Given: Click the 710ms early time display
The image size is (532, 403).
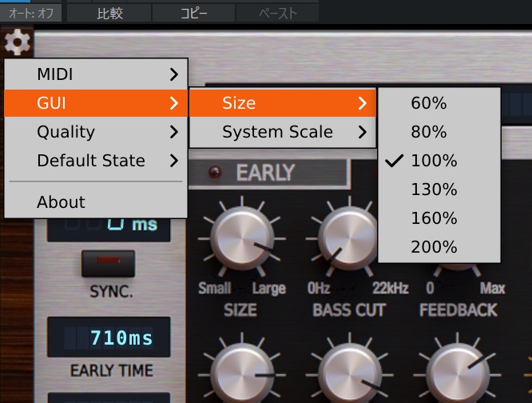Looking at the screenshot, I should (109, 338).
